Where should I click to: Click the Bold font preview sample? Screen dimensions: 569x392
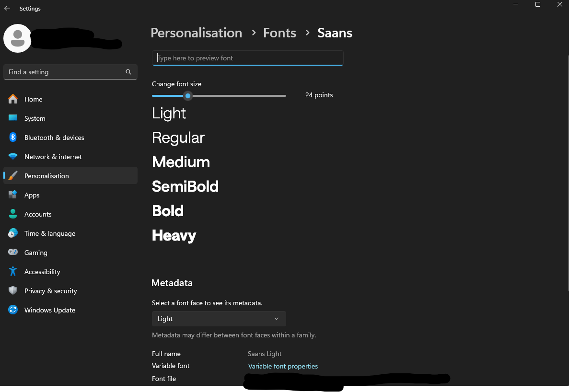(168, 211)
